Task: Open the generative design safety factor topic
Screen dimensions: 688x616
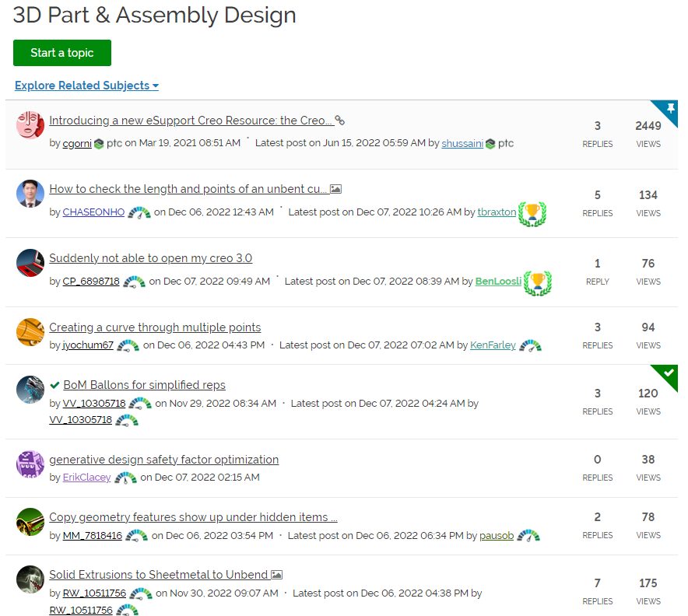Action: (x=163, y=460)
